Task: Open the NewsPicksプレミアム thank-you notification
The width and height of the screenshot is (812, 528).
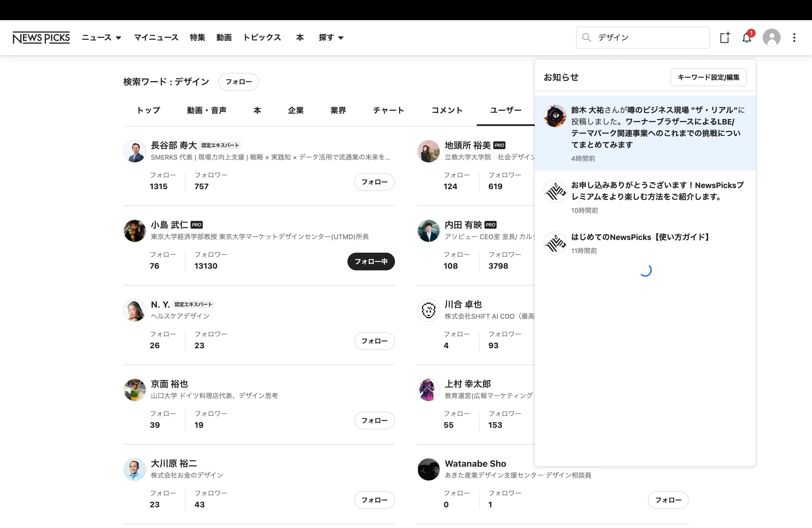Action: [645, 197]
